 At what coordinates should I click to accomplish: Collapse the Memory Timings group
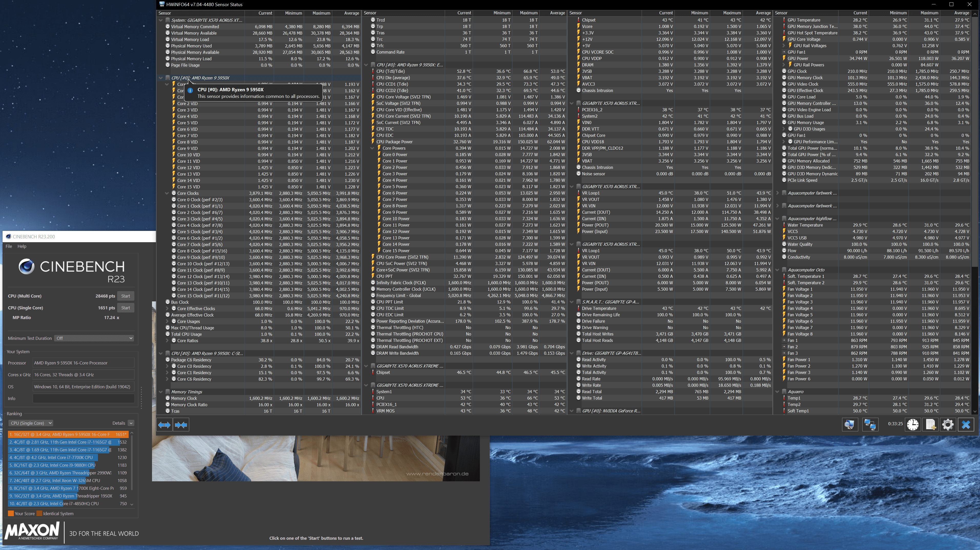point(160,392)
